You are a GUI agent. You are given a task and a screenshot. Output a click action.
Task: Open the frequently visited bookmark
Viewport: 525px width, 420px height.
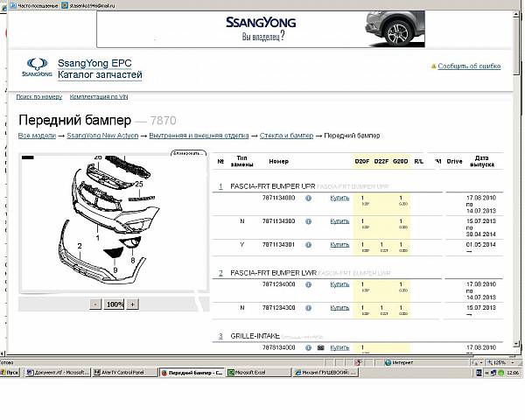coord(34,5)
